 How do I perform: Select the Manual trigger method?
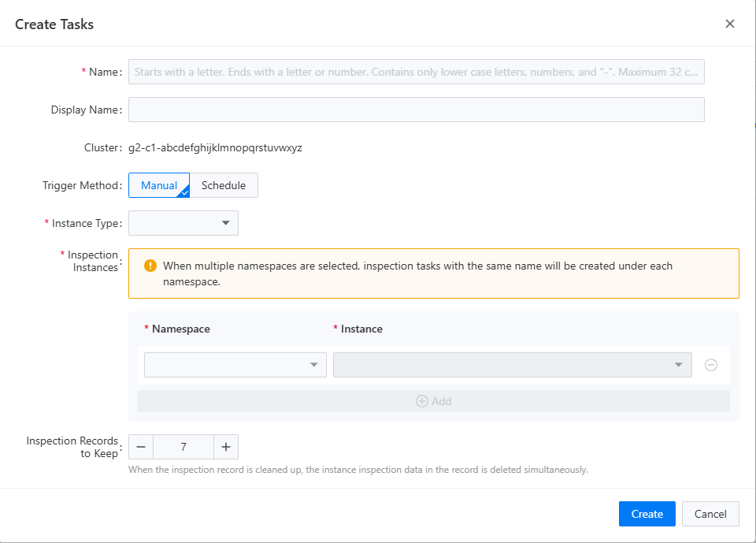tap(158, 185)
